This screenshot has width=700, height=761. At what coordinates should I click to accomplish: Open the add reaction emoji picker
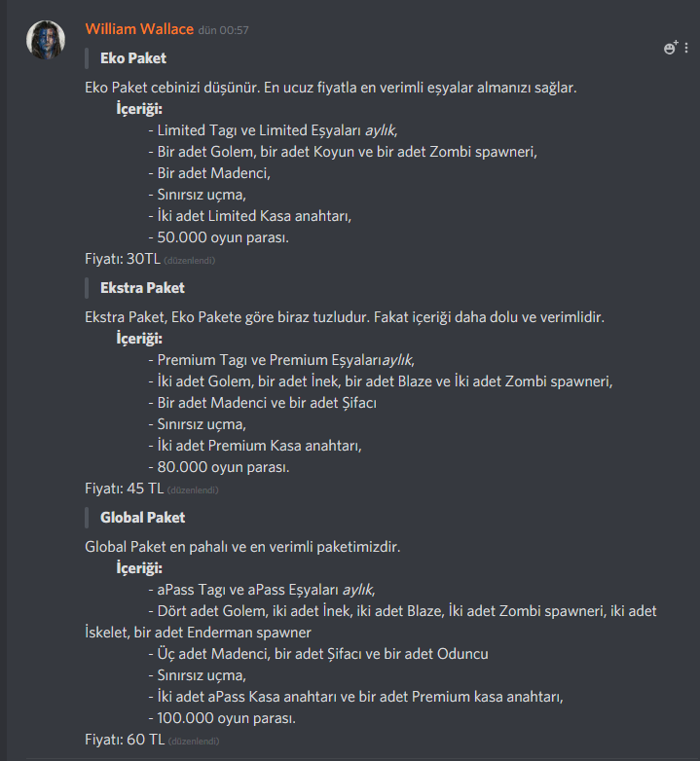pyautogui.click(x=671, y=48)
